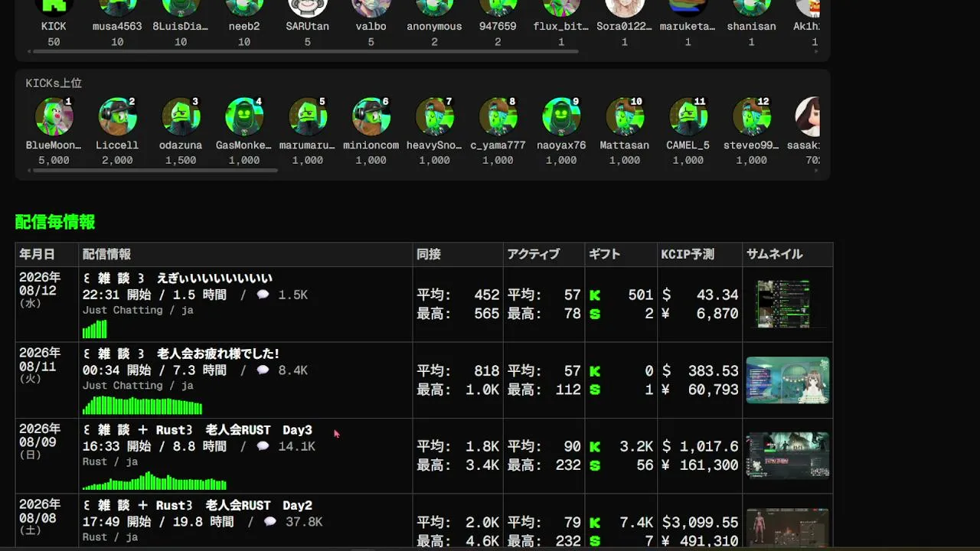This screenshot has width=980, height=551.
Task: Open the anonymous gifter avatar
Action: (435, 8)
